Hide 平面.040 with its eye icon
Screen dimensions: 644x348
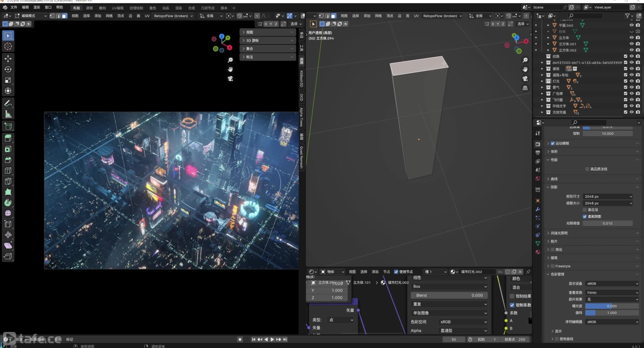(631, 25)
